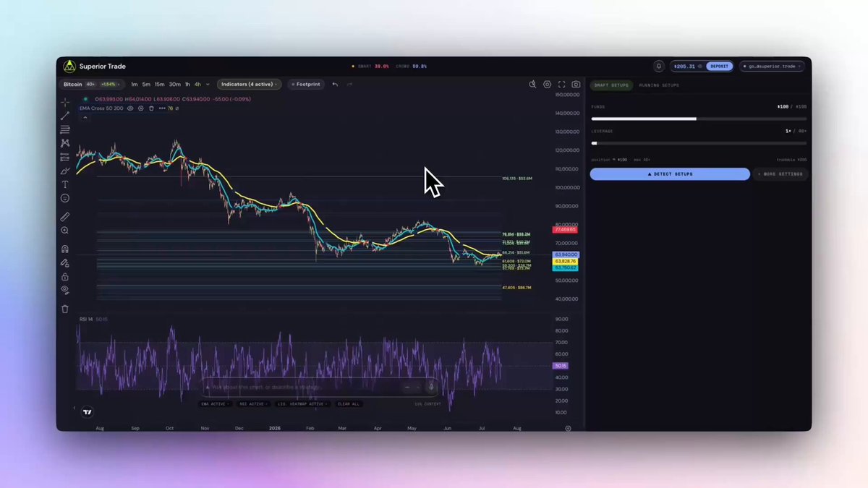
Task: Enter fullscreen chart mode
Action: click(x=561, y=85)
